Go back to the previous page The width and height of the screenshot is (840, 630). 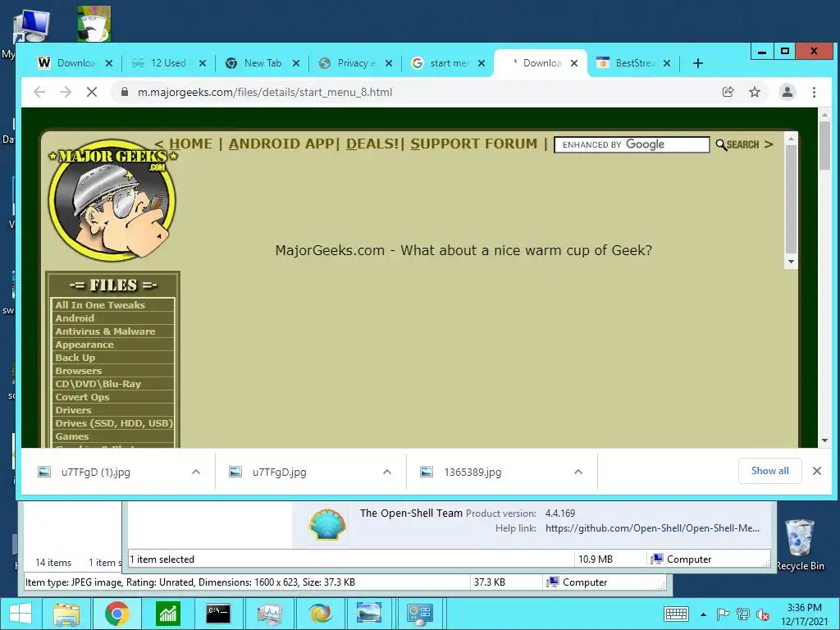(x=39, y=92)
